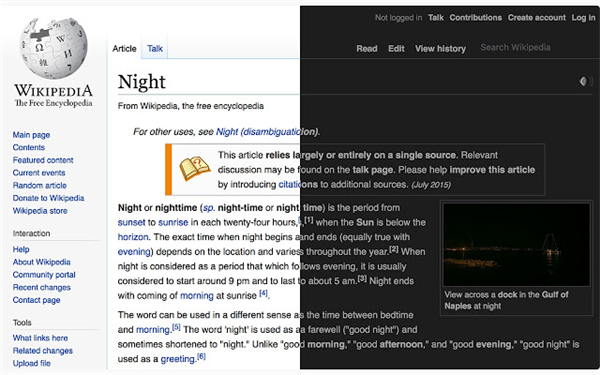Open Recent changes sidebar link
Screen dimensions: 600x375
click(42, 287)
